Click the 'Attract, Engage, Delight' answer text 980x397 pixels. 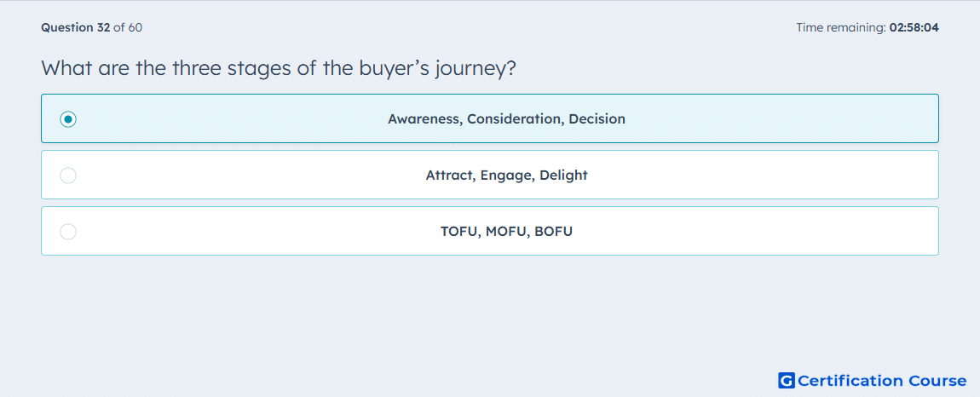click(x=506, y=175)
